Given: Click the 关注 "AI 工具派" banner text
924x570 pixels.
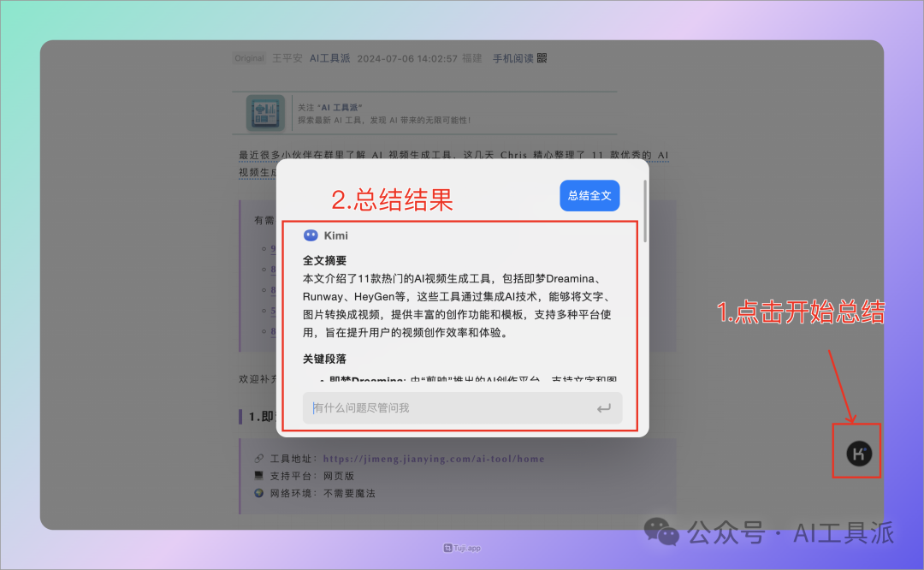Looking at the screenshot, I should 330,107.
